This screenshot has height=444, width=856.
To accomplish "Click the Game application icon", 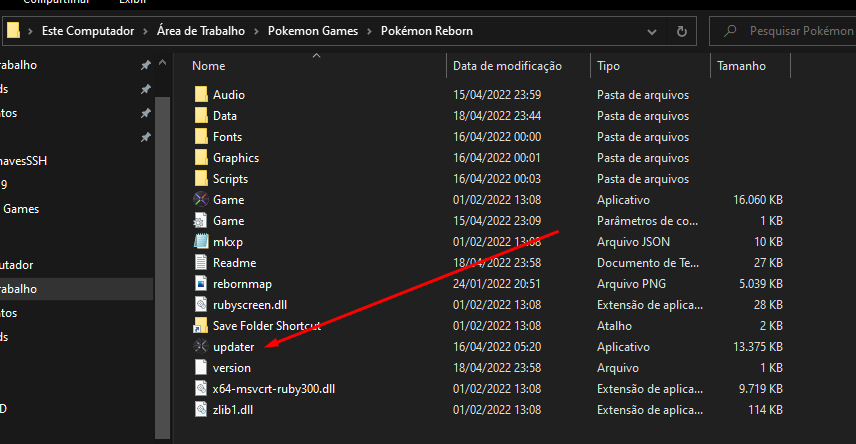I will click(201, 200).
